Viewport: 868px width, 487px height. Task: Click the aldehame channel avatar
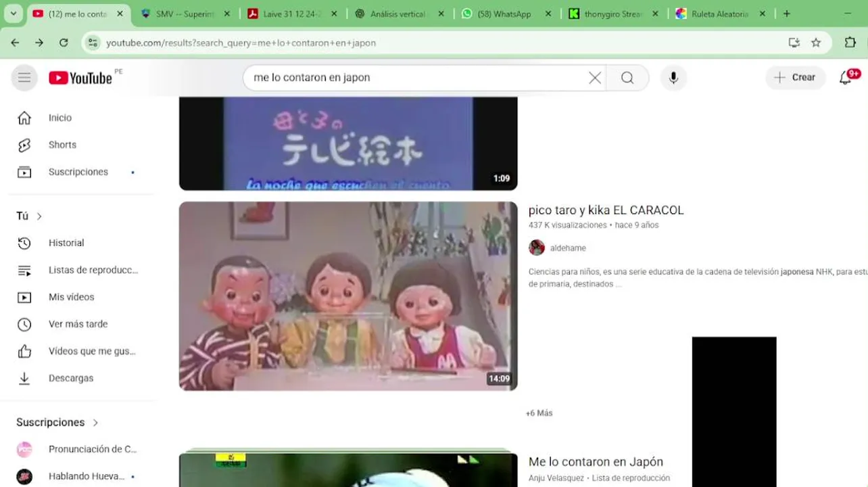click(537, 248)
